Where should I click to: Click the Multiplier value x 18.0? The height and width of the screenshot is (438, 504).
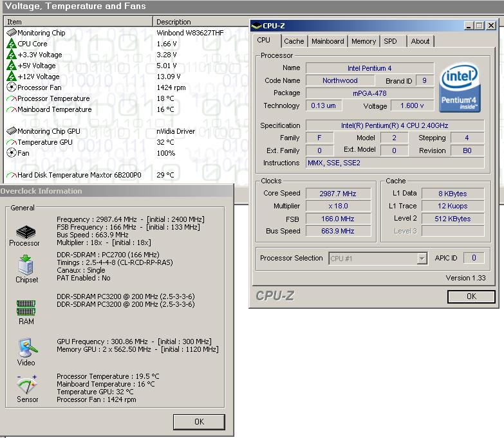(x=338, y=206)
